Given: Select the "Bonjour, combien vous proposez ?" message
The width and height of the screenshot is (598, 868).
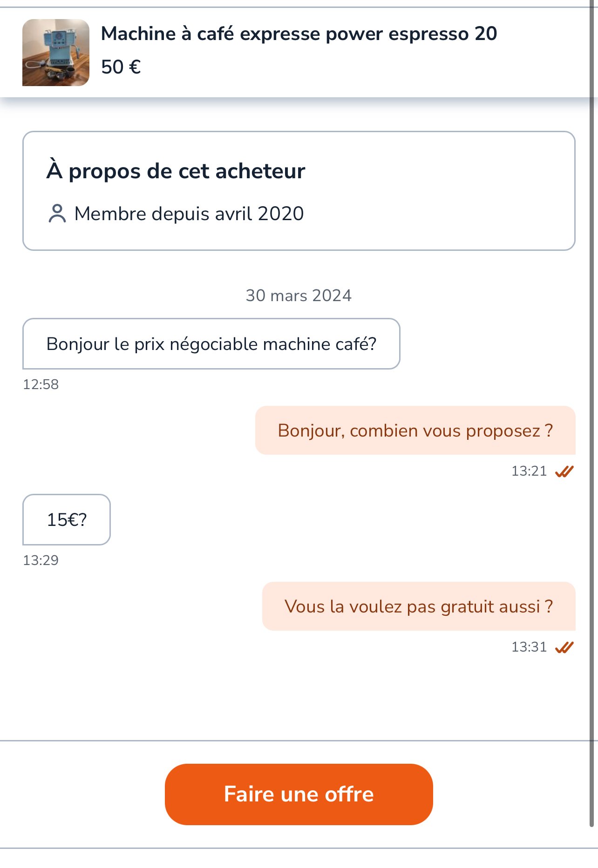Looking at the screenshot, I should 415,431.
